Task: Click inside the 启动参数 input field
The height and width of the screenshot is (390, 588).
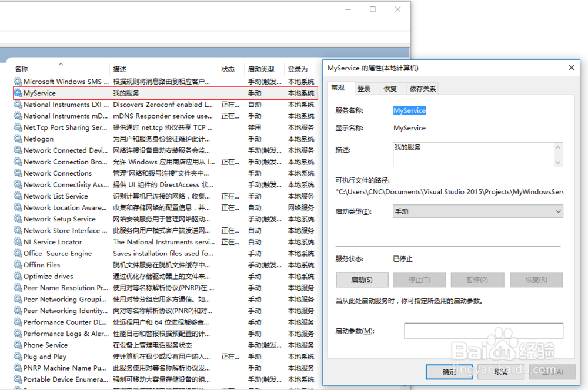Action: (x=483, y=331)
